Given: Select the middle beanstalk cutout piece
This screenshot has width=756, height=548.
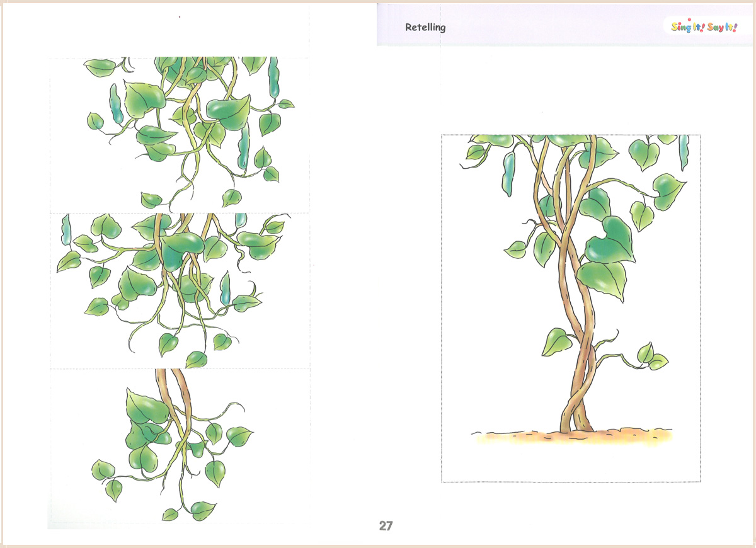Looking at the screenshot, I should coord(180,290).
